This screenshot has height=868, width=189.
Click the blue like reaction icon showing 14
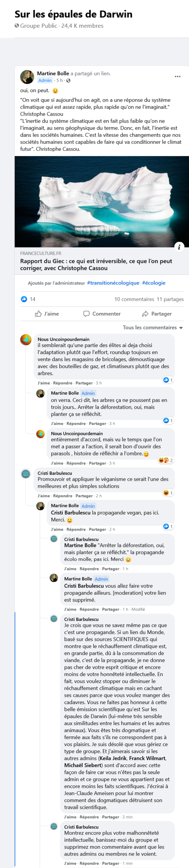pos(24,299)
